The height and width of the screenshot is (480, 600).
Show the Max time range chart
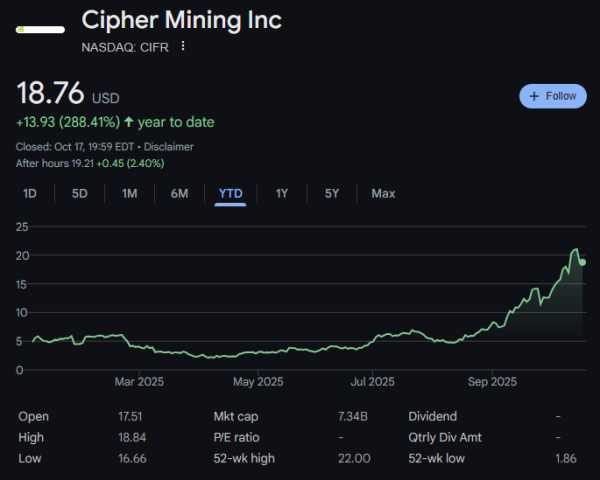click(383, 193)
